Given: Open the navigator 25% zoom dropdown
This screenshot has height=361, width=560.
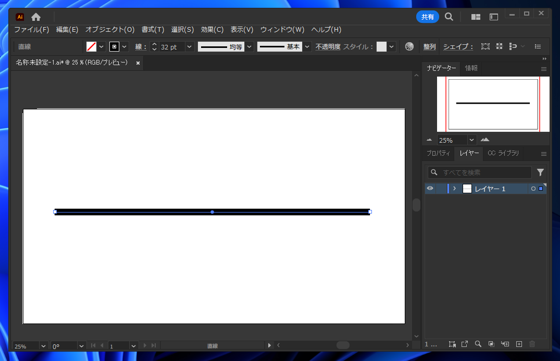Looking at the screenshot, I should coord(471,140).
